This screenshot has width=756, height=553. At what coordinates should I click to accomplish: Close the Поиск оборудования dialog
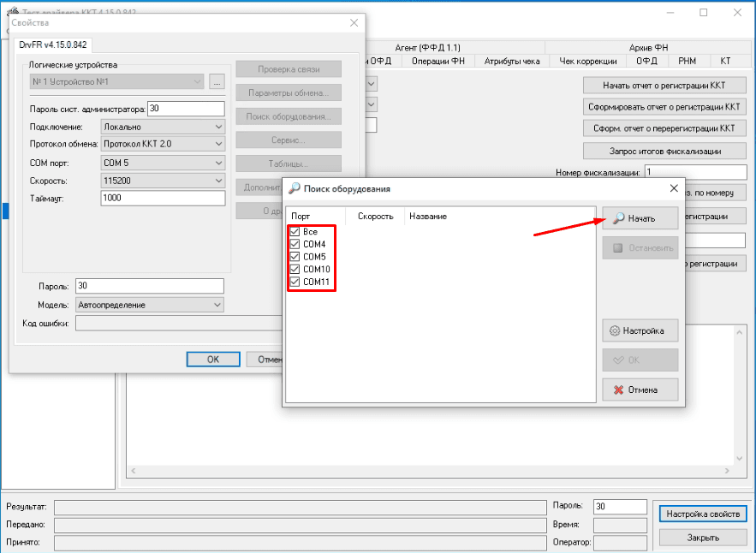point(674,188)
